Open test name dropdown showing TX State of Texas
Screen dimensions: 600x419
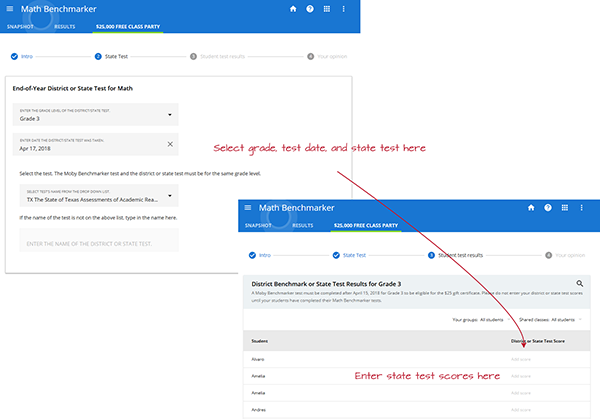99,196
